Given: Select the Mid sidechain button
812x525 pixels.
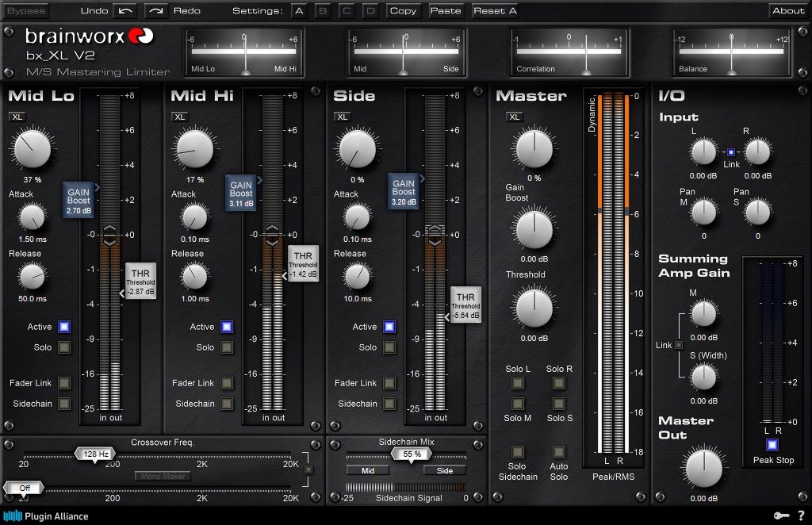Looking at the screenshot, I should point(368,470).
